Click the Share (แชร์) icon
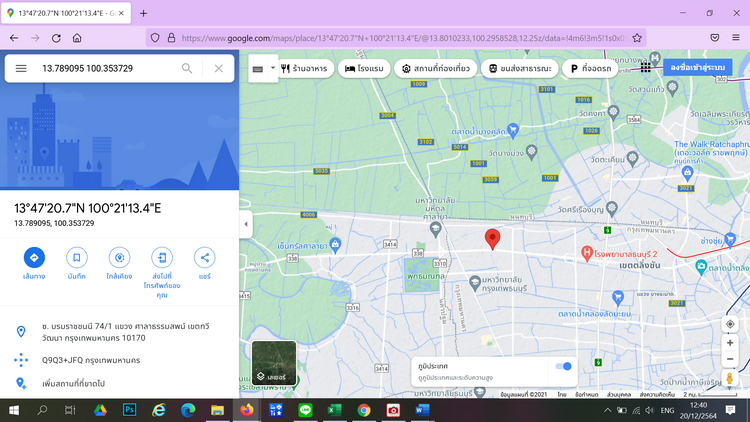Screen dimensions: 750x422 click(205, 257)
